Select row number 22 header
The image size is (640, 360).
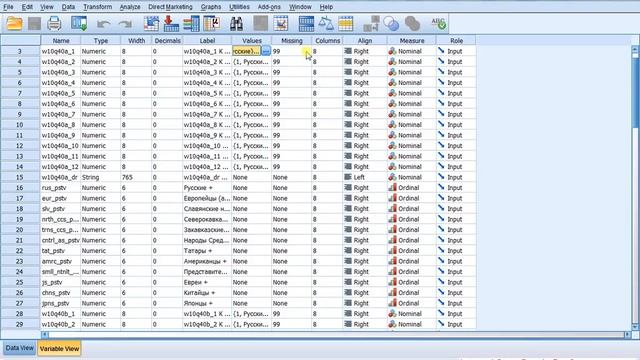point(20,251)
